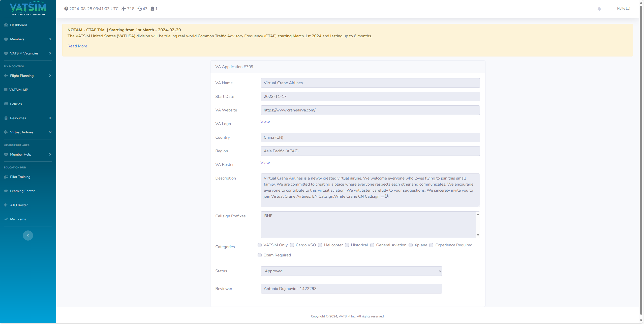Click the Resources clipboard icon

pyautogui.click(x=6, y=118)
